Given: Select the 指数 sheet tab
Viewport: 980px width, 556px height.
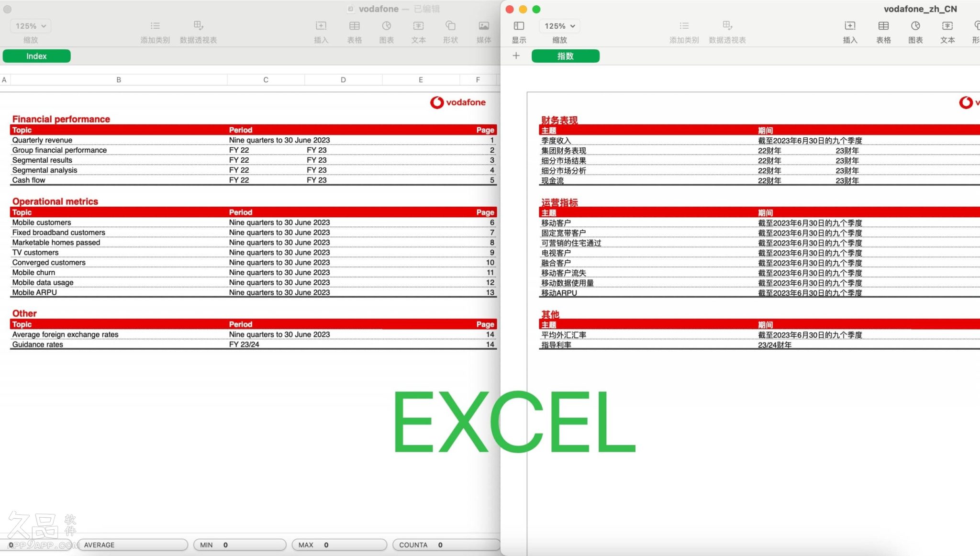Looking at the screenshot, I should coord(565,56).
